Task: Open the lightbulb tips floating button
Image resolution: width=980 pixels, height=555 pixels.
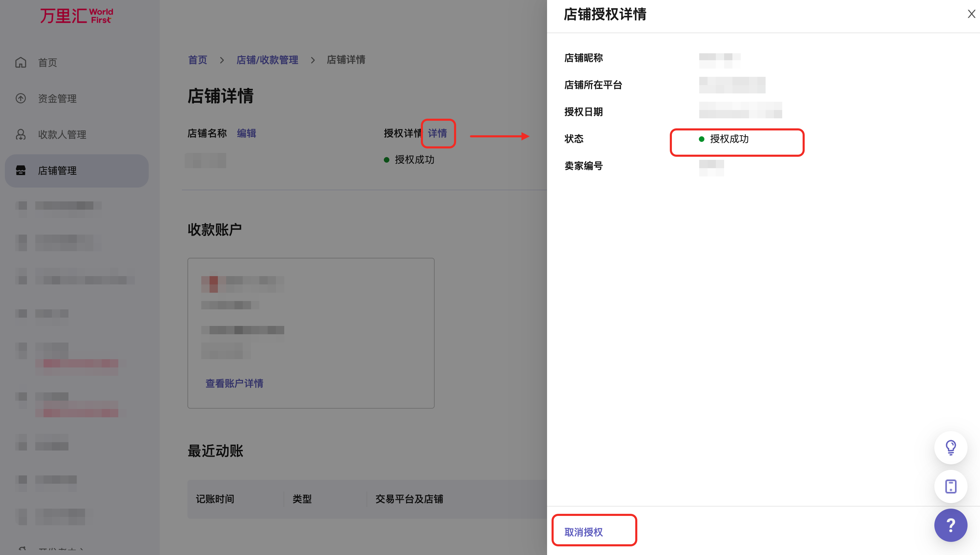Action: tap(950, 447)
